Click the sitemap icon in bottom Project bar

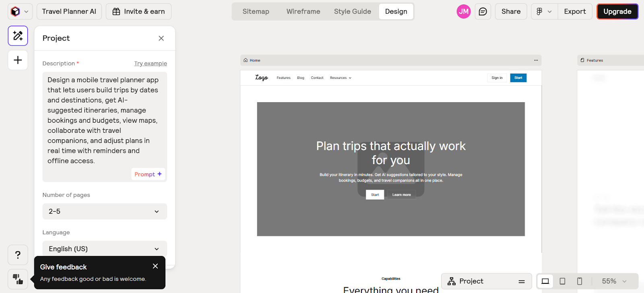click(452, 281)
